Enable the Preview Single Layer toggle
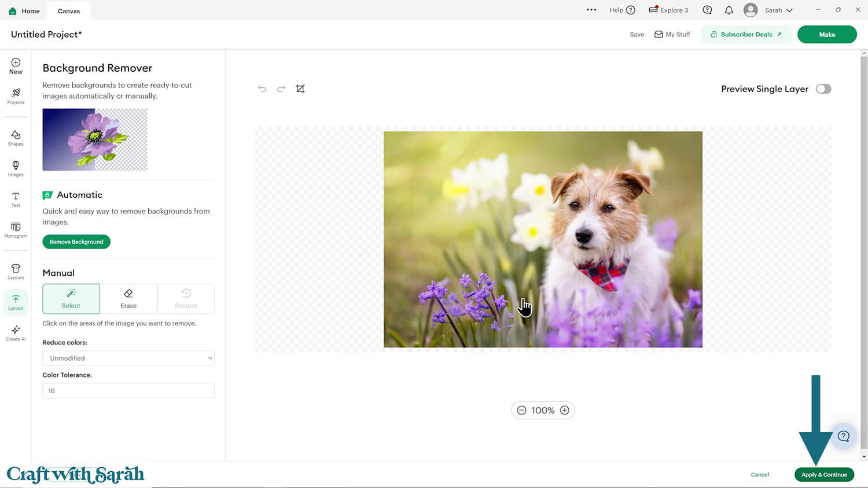 tap(823, 89)
